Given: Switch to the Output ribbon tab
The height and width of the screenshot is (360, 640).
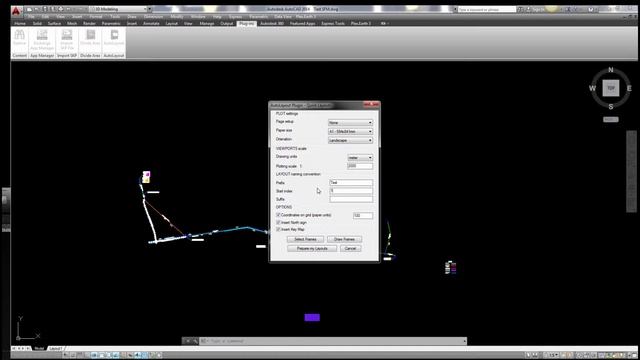Looking at the screenshot, I should click(227, 24).
